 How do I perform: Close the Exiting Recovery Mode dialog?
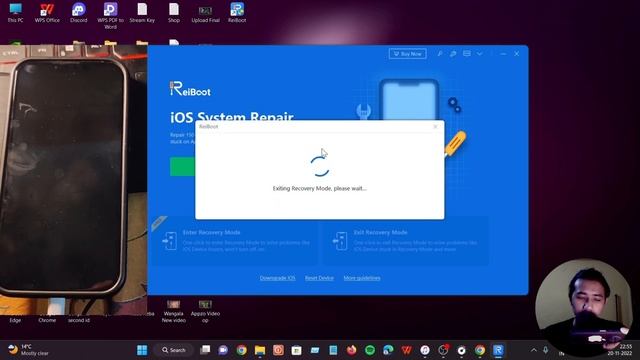click(436, 127)
